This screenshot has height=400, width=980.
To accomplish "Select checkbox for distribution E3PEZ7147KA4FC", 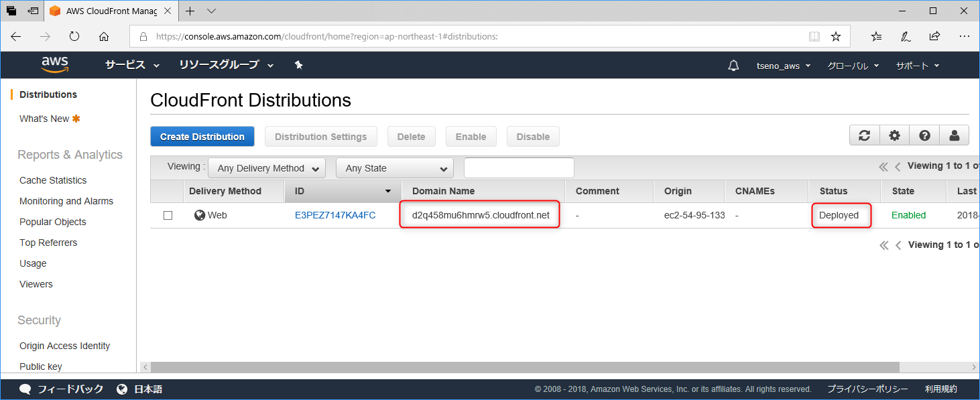I will 168,215.
